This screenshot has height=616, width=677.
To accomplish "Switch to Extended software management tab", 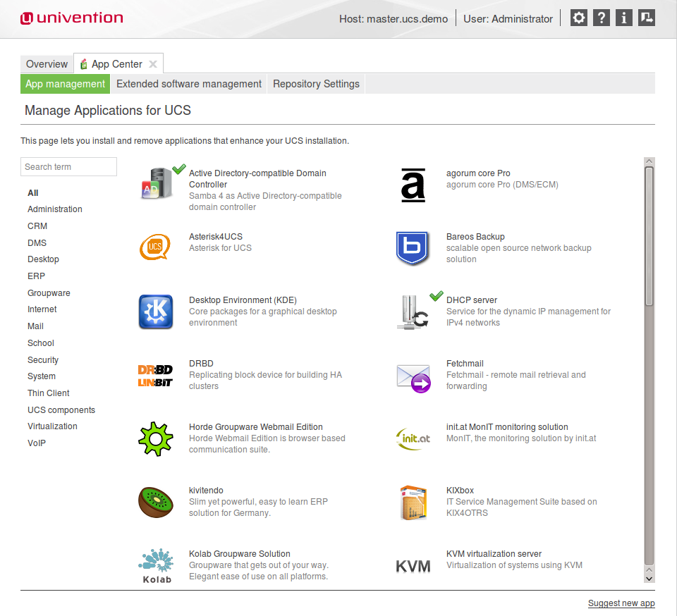I will (189, 84).
